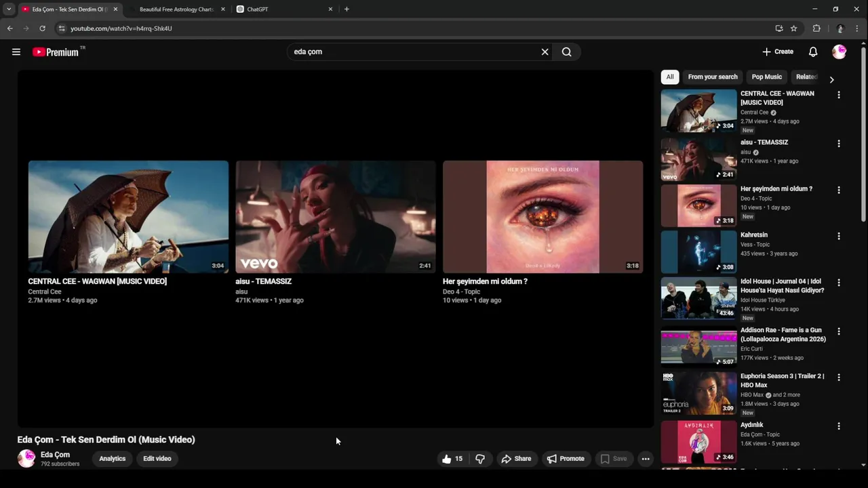Open the tab search dropdown arrow
The width and height of the screenshot is (868, 488).
click(8, 9)
